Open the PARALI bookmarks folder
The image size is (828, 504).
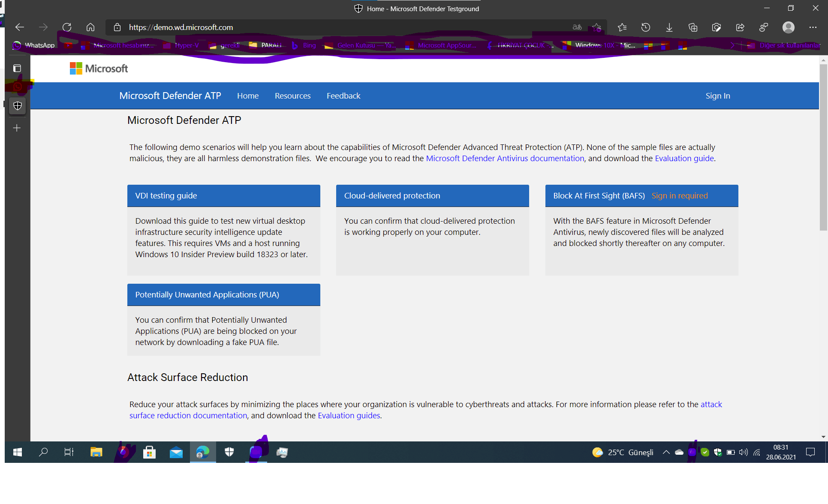(x=265, y=45)
